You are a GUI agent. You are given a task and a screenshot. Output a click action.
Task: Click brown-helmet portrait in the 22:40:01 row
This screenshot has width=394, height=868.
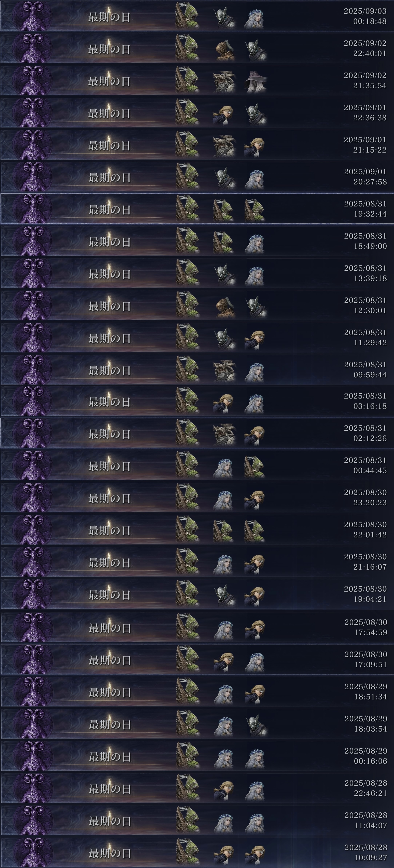point(225,50)
